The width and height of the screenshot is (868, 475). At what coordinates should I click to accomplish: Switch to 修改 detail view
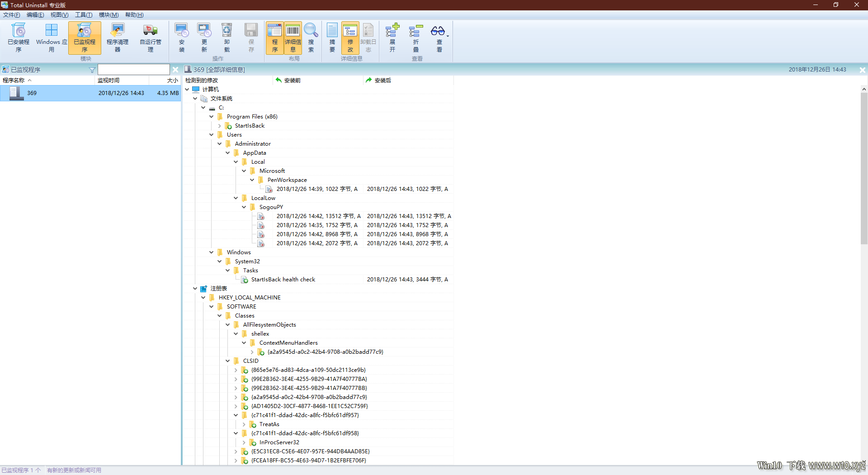click(x=350, y=38)
